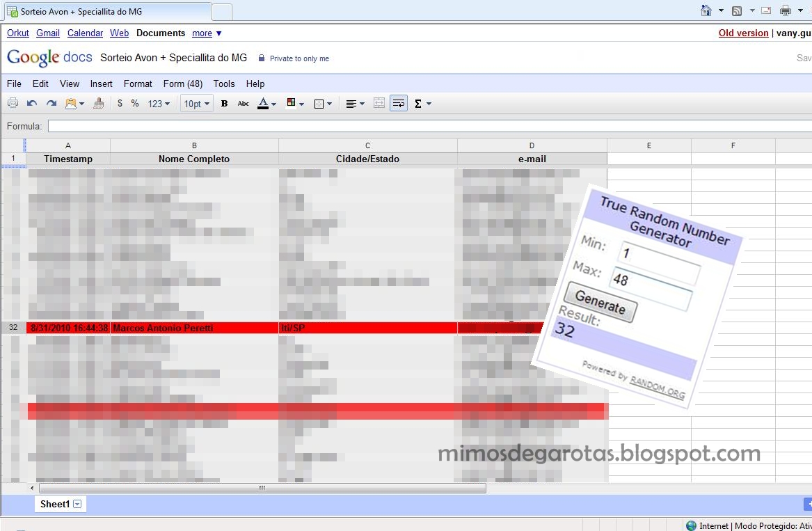Click into the Formula input bar
812x531 pixels.
click(430, 126)
